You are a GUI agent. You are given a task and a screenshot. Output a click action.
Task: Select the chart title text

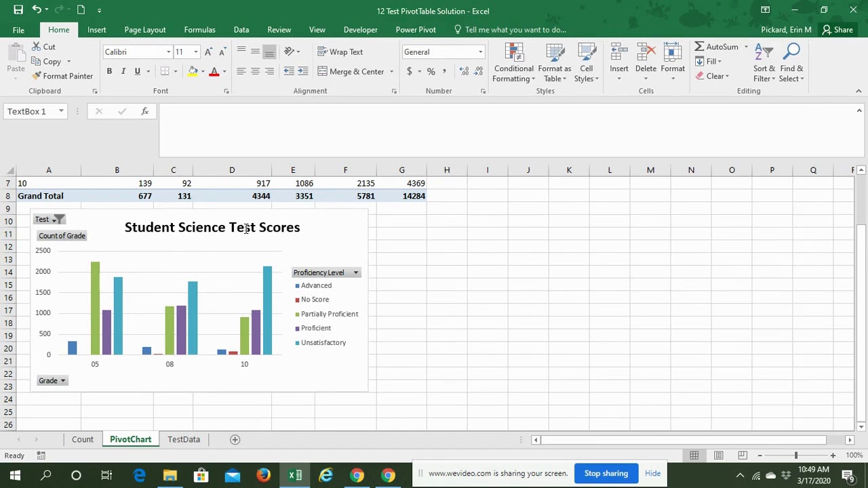point(212,227)
